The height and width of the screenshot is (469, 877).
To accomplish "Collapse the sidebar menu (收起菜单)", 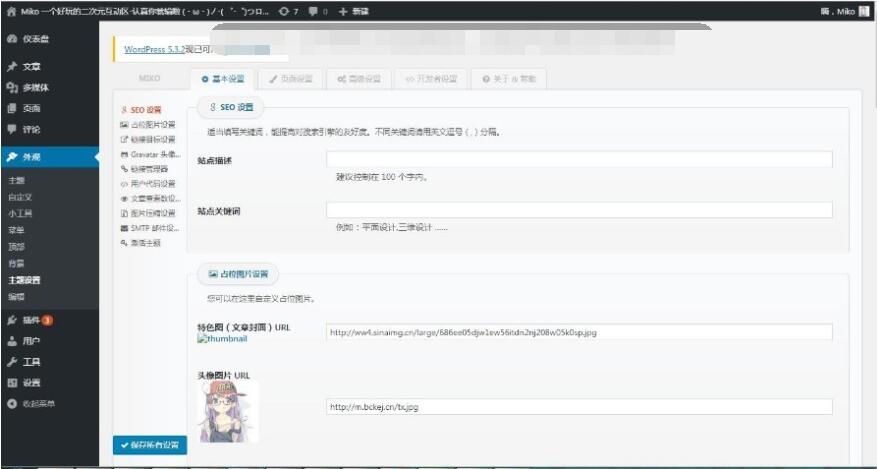I will coord(32,403).
